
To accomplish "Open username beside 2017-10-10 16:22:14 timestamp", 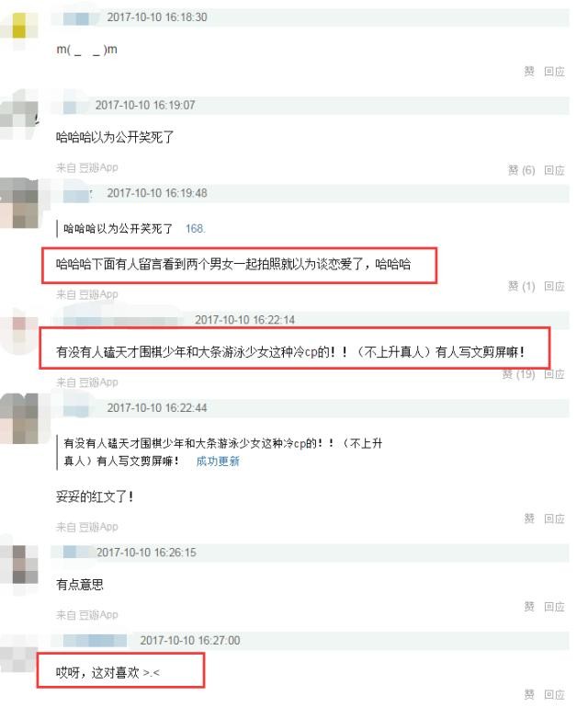I will tap(121, 320).
